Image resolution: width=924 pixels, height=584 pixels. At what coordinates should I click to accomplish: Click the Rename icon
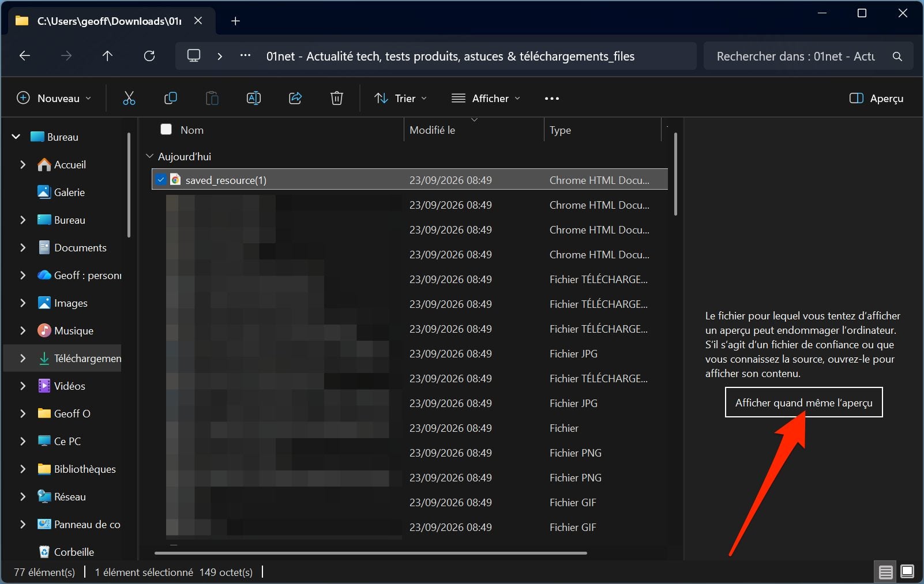click(x=254, y=98)
